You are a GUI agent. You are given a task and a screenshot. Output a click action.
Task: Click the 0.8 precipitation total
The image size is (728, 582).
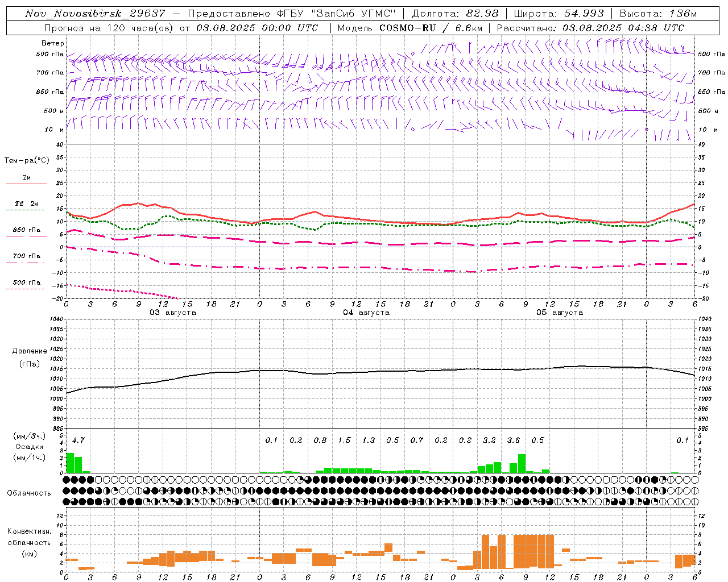[x=320, y=440]
